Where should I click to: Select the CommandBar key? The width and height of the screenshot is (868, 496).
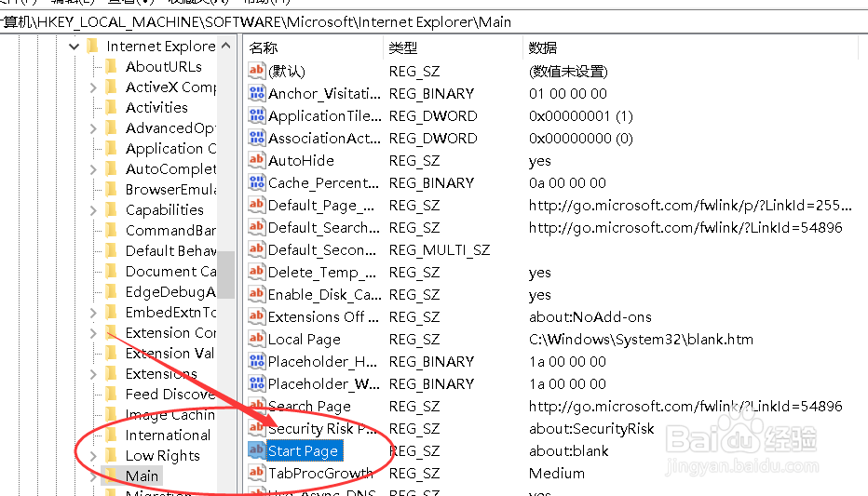(x=170, y=231)
